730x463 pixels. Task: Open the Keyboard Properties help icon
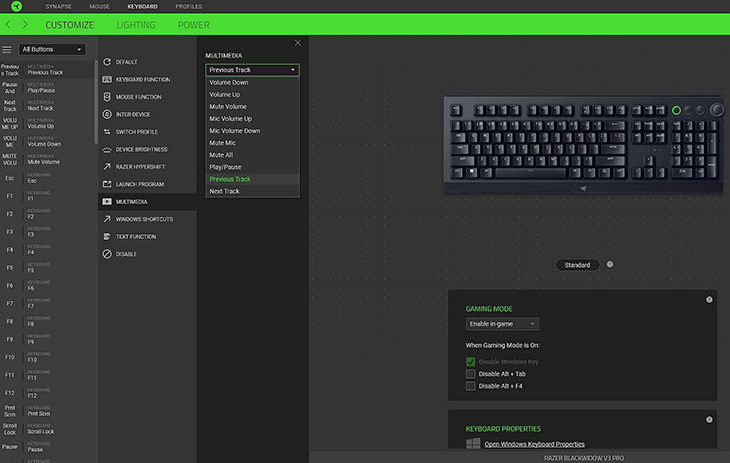click(x=709, y=420)
